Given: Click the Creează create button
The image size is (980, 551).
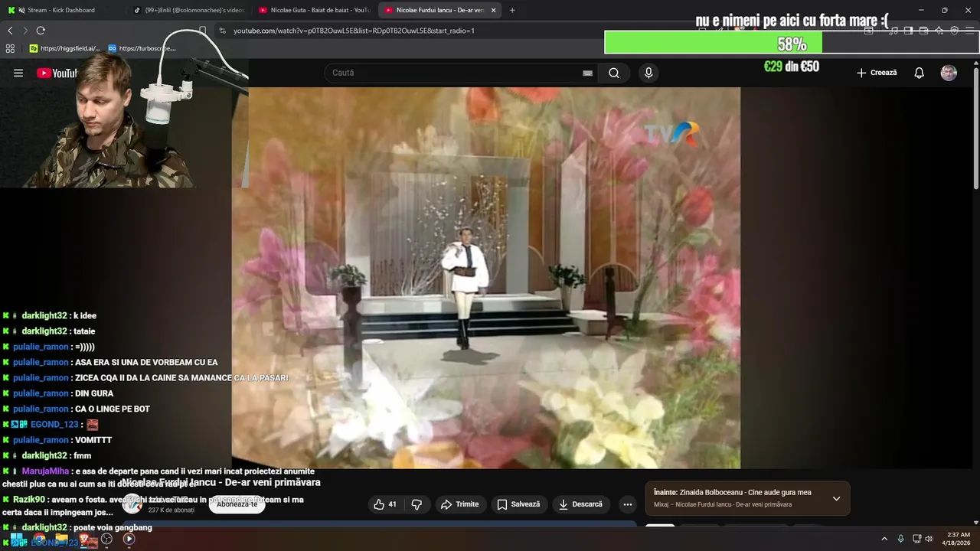Looking at the screenshot, I should [x=877, y=73].
